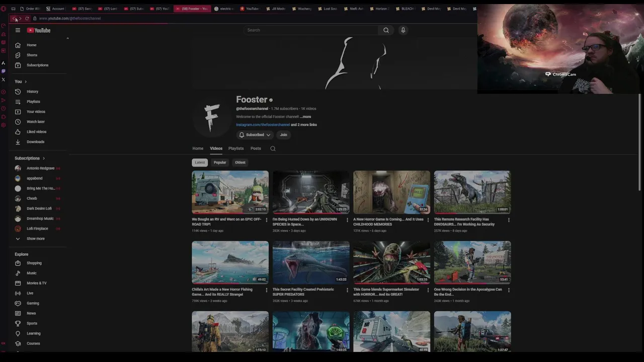Click the YouTube search input field

311,30
